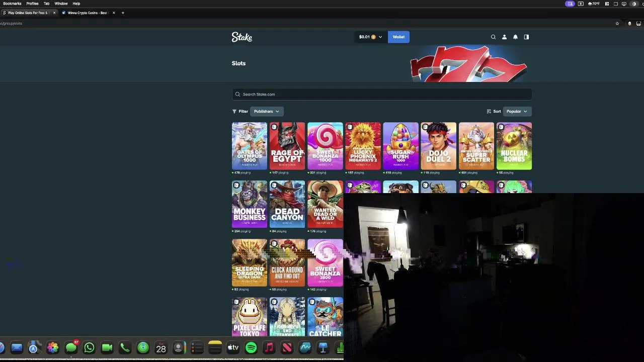Open Notes from the Dock

[215, 347]
